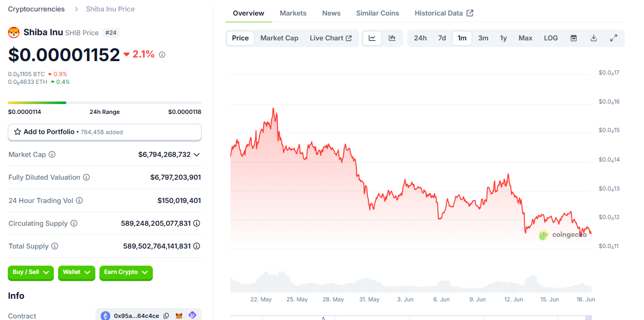Click Shiba Inu Price breadcrumb text
Screen dimensions: 644x320
pyautogui.click(x=110, y=9)
